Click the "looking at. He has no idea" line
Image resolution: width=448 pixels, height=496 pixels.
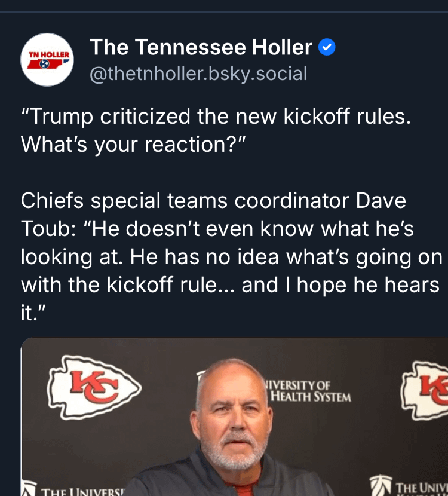(x=232, y=257)
